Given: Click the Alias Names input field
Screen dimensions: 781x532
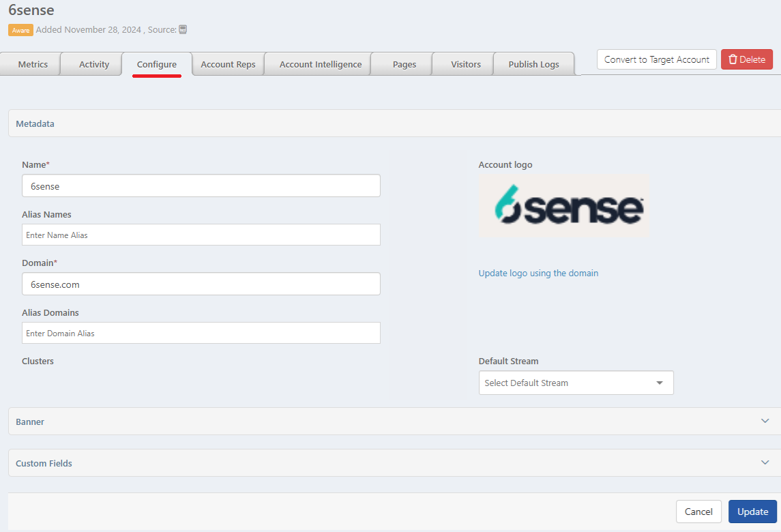Looking at the screenshot, I should pyautogui.click(x=201, y=235).
